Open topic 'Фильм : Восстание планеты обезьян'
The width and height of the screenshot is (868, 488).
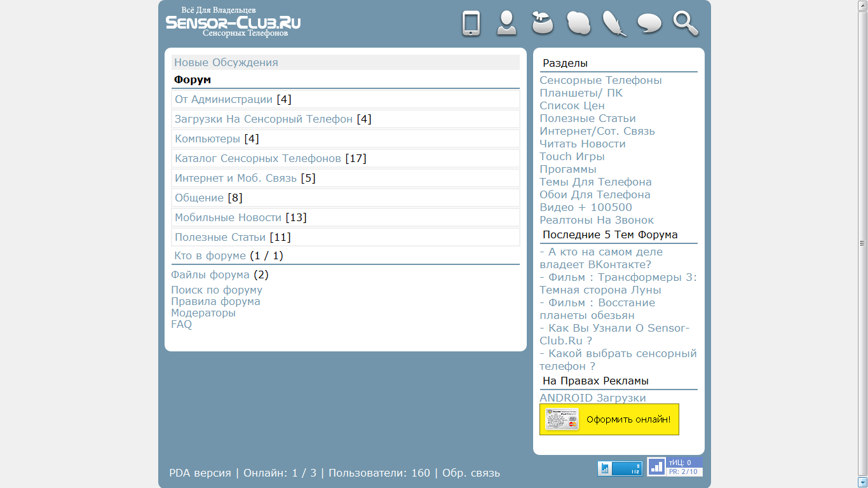[597, 309]
